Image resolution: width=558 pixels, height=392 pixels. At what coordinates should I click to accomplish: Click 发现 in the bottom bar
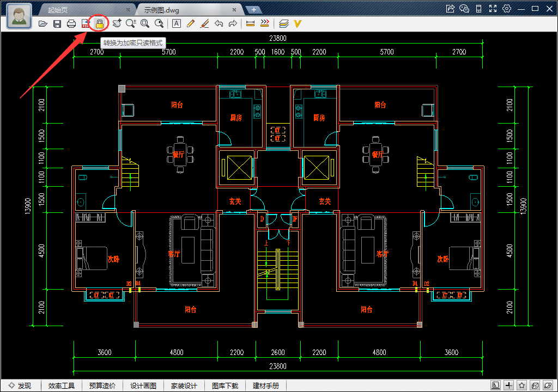pos(20,385)
